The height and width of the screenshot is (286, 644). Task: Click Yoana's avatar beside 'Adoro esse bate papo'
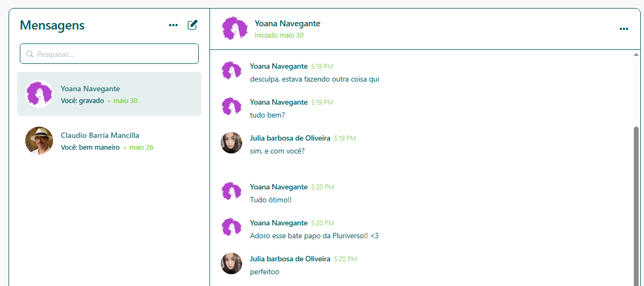pos(231,228)
